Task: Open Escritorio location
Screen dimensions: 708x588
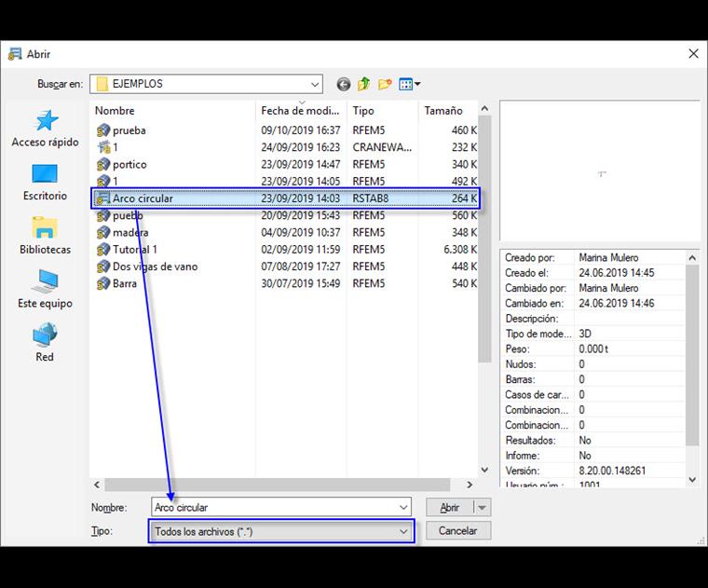Action: pyautogui.click(x=45, y=183)
